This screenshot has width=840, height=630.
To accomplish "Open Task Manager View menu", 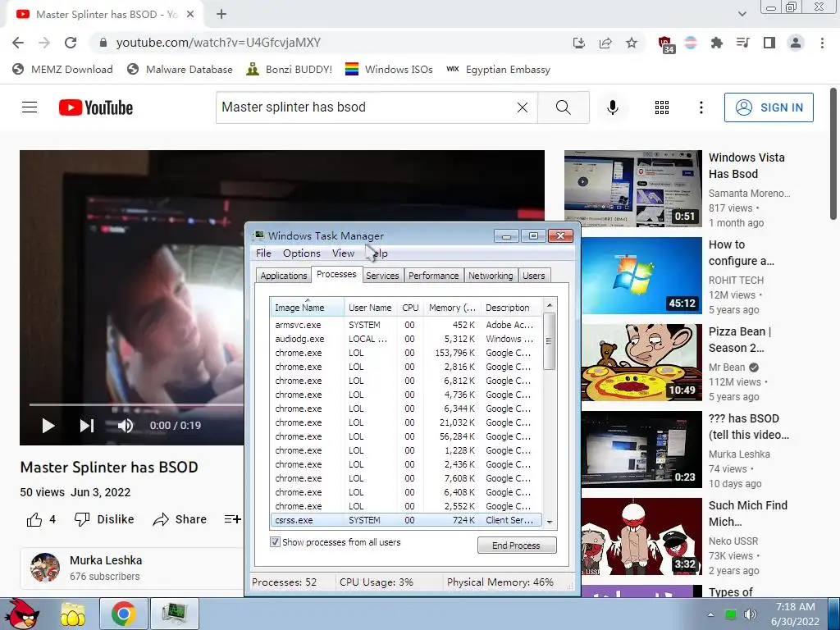I will 343,253.
